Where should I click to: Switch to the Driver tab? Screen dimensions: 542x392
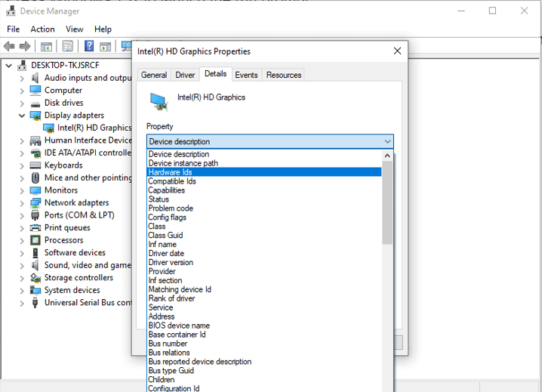point(185,75)
